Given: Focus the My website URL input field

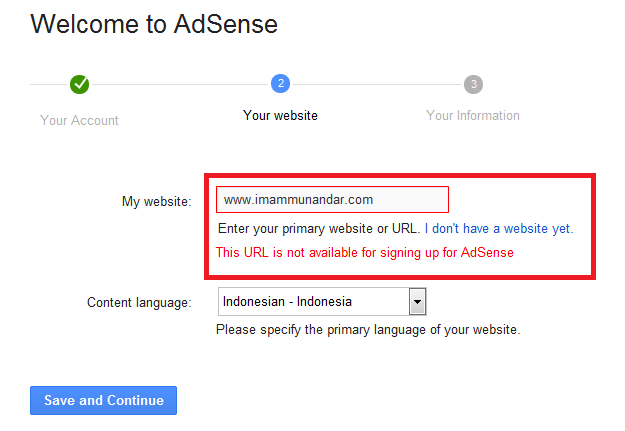Looking at the screenshot, I should click(x=332, y=199).
